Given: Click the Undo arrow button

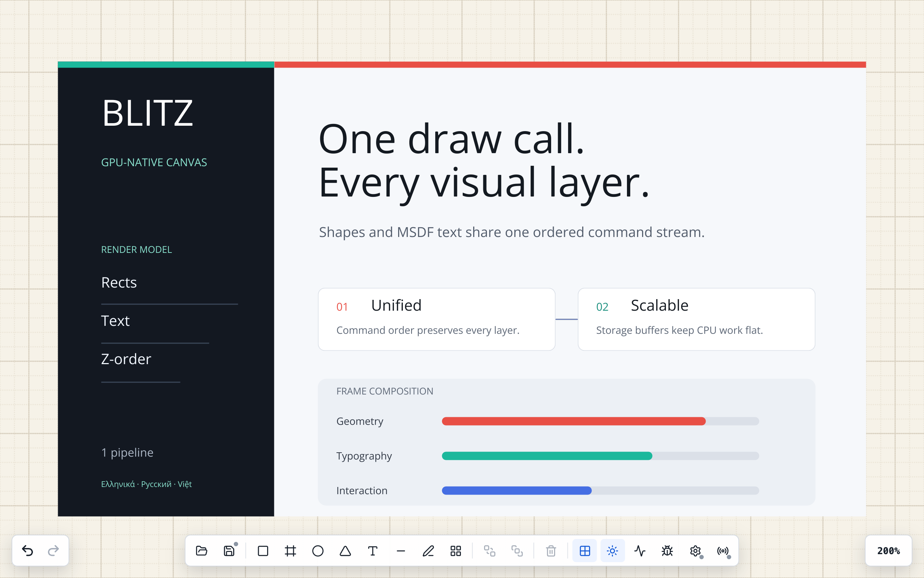Looking at the screenshot, I should (x=27, y=551).
